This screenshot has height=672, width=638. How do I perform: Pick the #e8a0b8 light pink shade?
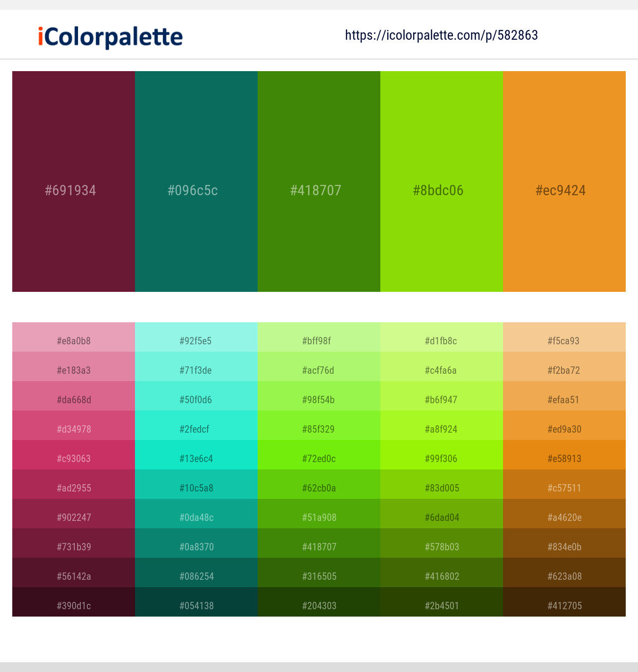(74, 337)
